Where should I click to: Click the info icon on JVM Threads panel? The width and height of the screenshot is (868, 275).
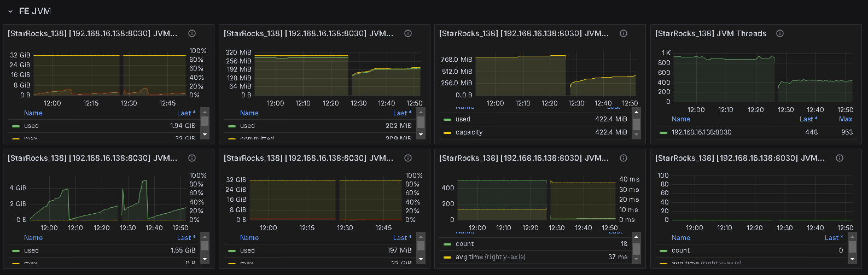(780, 33)
